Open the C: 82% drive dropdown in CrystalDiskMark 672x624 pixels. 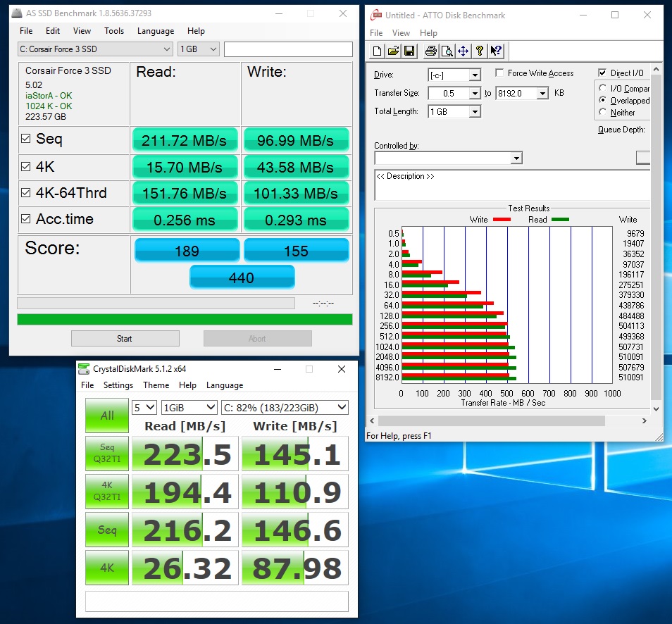pyautogui.click(x=285, y=407)
